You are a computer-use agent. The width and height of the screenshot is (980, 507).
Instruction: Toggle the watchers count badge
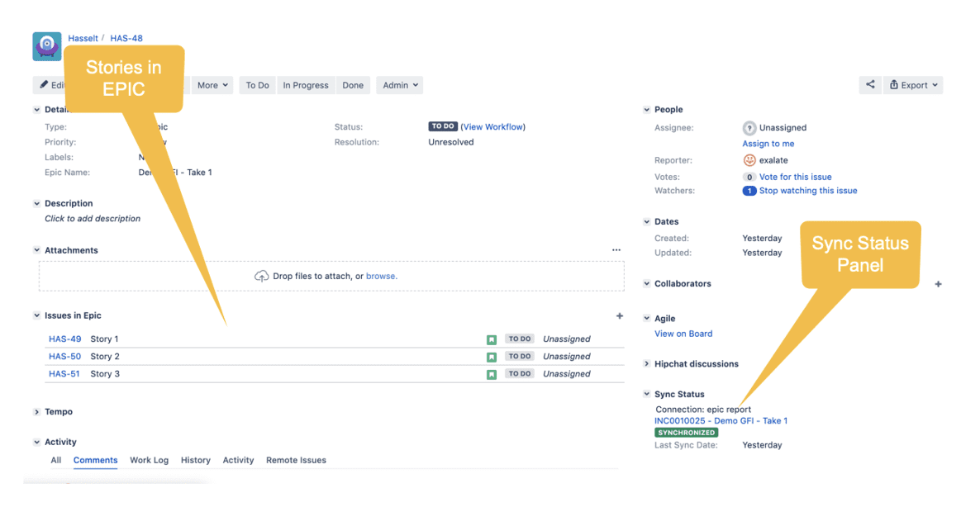(x=749, y=190)
